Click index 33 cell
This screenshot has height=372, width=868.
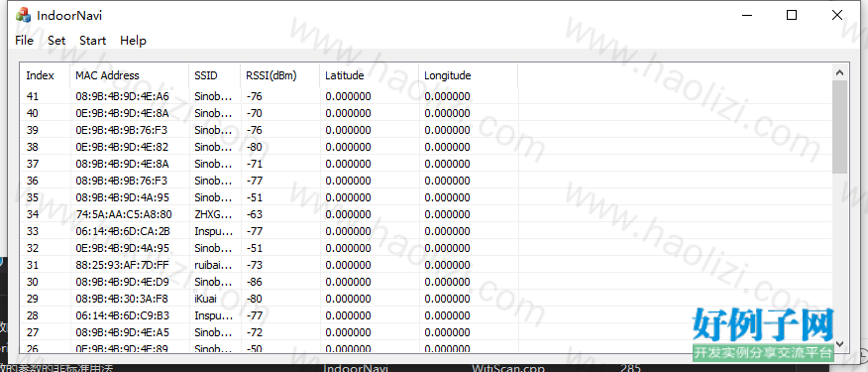[32, 231]
